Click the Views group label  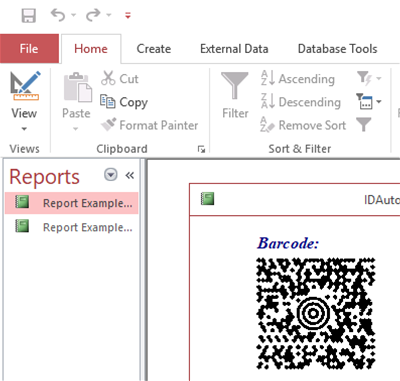tap(24, 149)
